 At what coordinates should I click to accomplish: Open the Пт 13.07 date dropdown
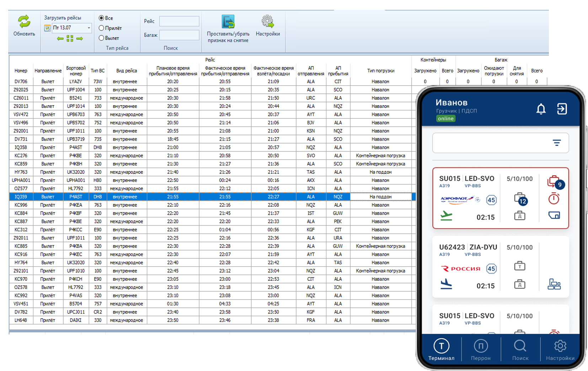point(89,28)
